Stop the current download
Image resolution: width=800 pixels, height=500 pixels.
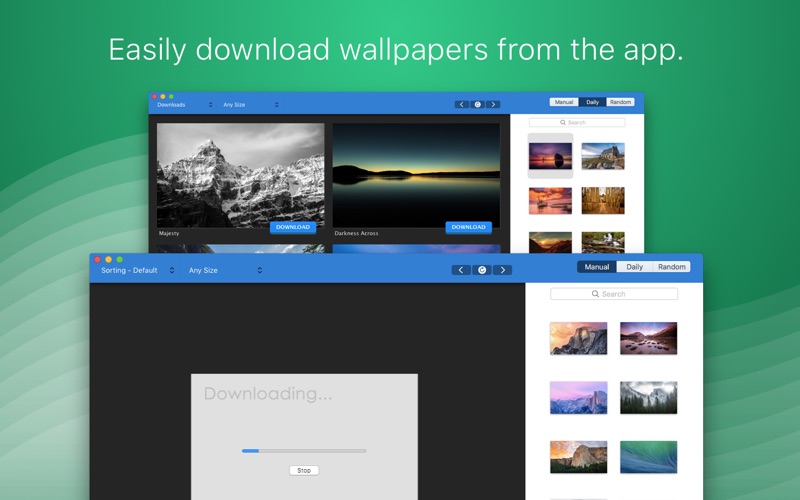pyautogui.click(x=304, y=470)
